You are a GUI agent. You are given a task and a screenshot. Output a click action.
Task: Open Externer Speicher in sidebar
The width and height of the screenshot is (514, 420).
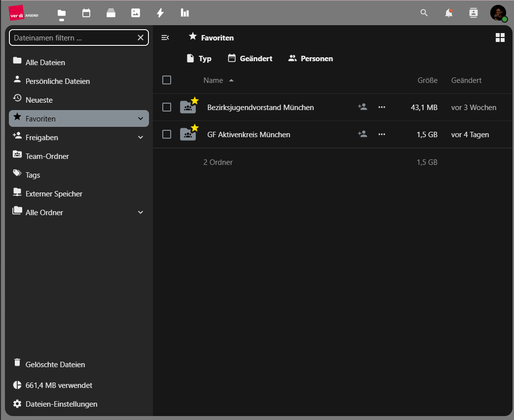point(78,193)
